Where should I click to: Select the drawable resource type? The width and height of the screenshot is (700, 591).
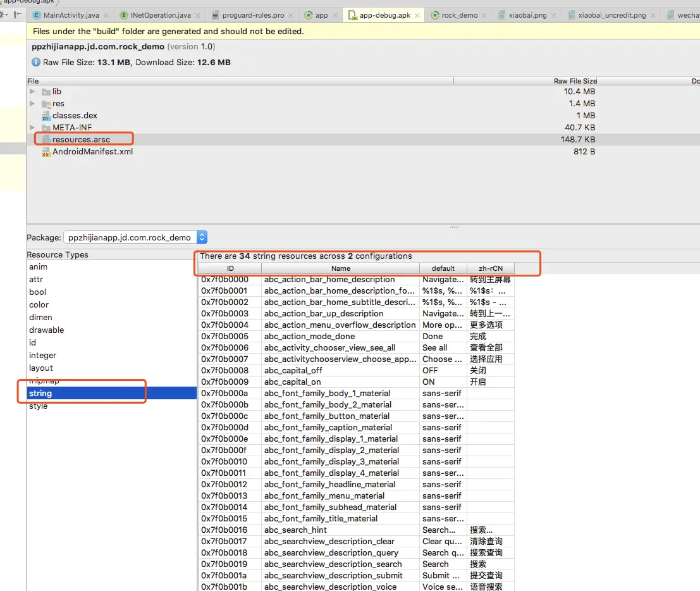pyautogui.click(x=111, y=330)
